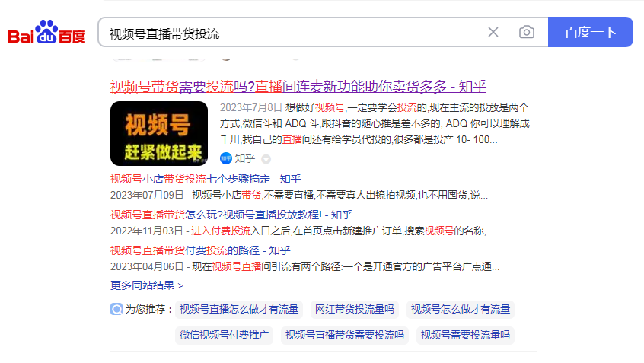Open 视频号直播带货付费投流的路径 link
Viewport: 644px width, 363px height.
pyautogui.click(x=200, y=250)
